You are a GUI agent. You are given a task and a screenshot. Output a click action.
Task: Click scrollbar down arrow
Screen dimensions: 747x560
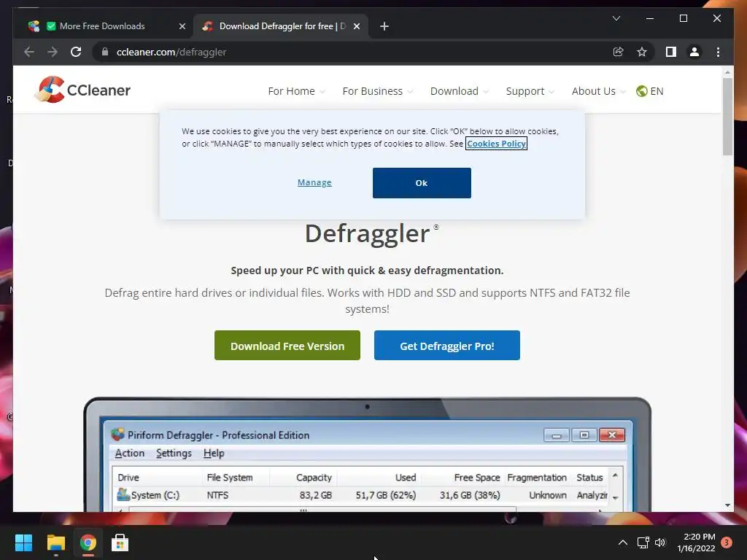[727, 505]
